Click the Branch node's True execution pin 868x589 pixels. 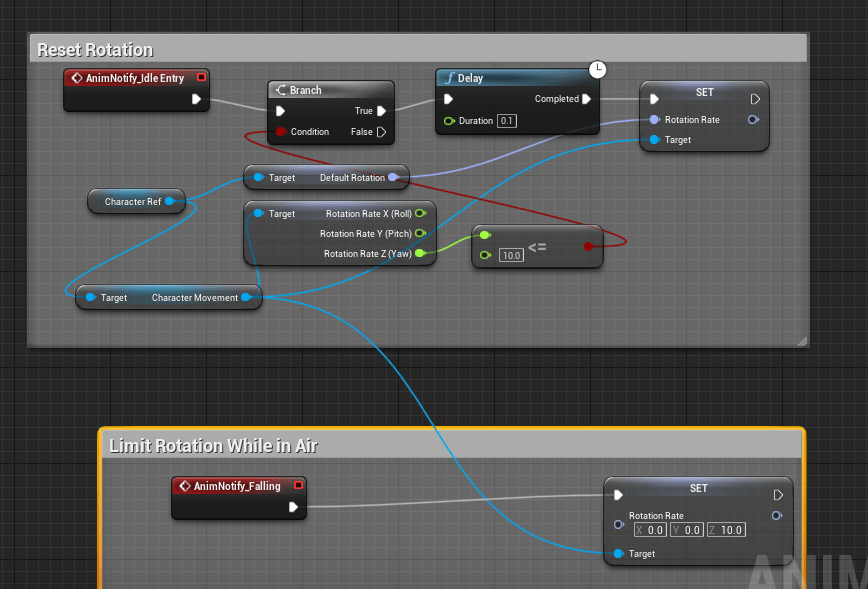click(x=381, y=111)
